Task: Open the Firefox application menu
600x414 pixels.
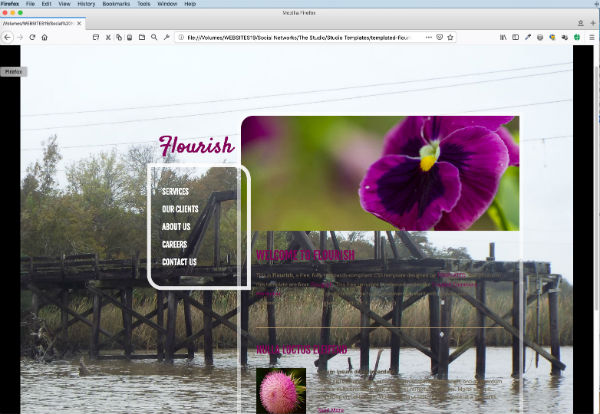Action: tap(10, 4)
